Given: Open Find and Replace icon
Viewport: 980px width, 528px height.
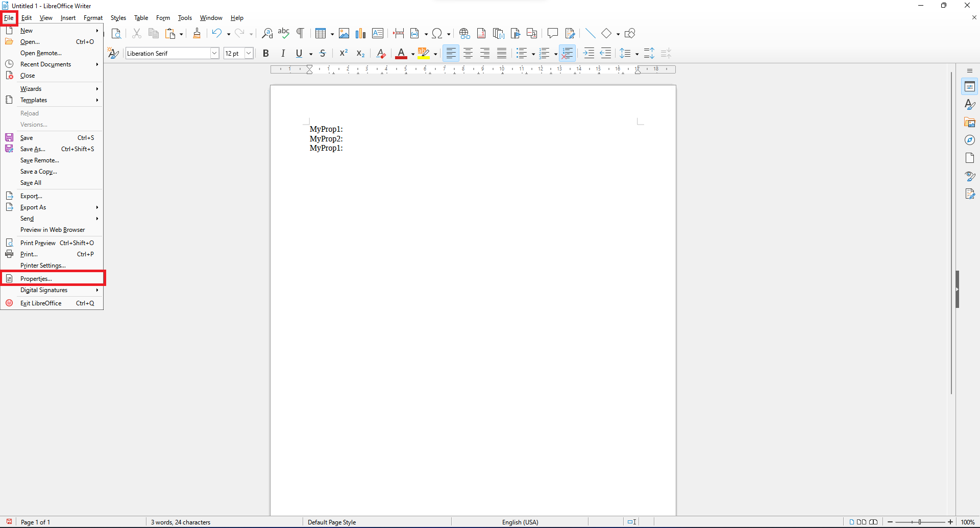Looking at the screenshot, I should click(267, 34).
